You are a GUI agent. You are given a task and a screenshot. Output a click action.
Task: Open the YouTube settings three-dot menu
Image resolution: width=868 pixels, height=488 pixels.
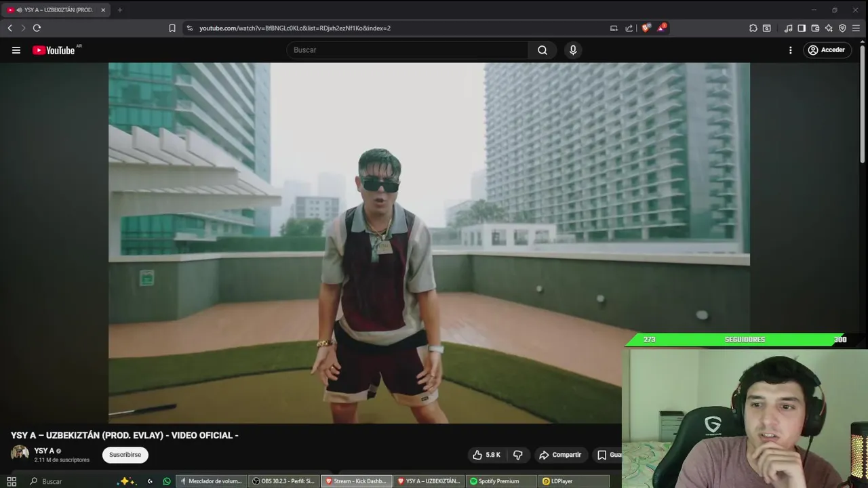[x=790, y=50]
